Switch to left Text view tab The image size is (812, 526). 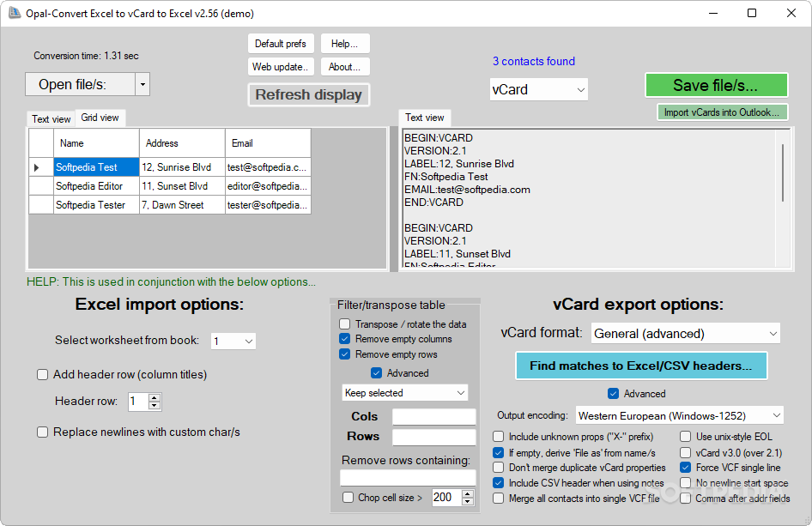coord(51,119)
